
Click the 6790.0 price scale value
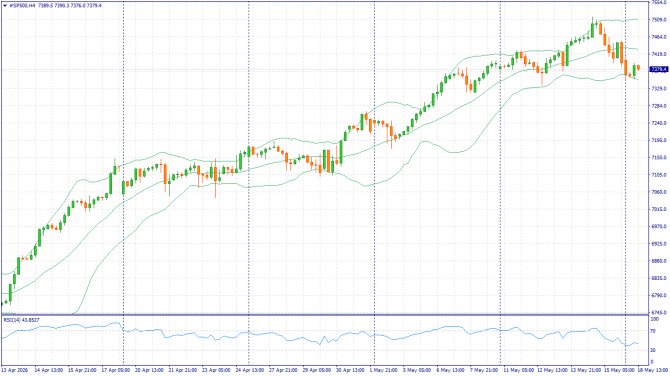tap(659, 295)
